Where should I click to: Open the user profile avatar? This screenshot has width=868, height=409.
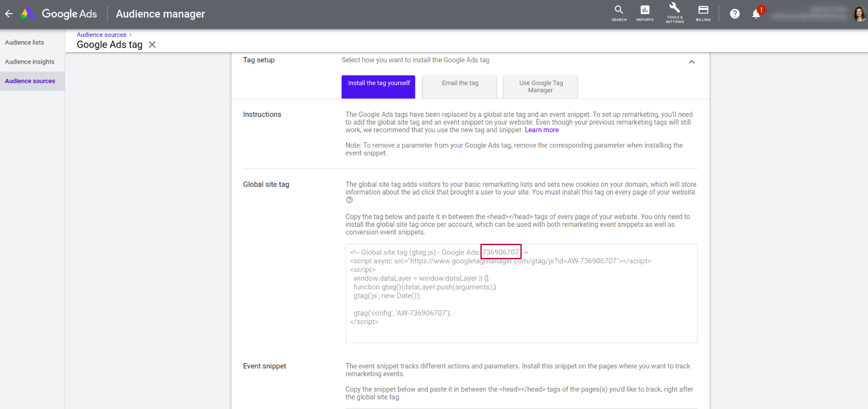point(859,14)
